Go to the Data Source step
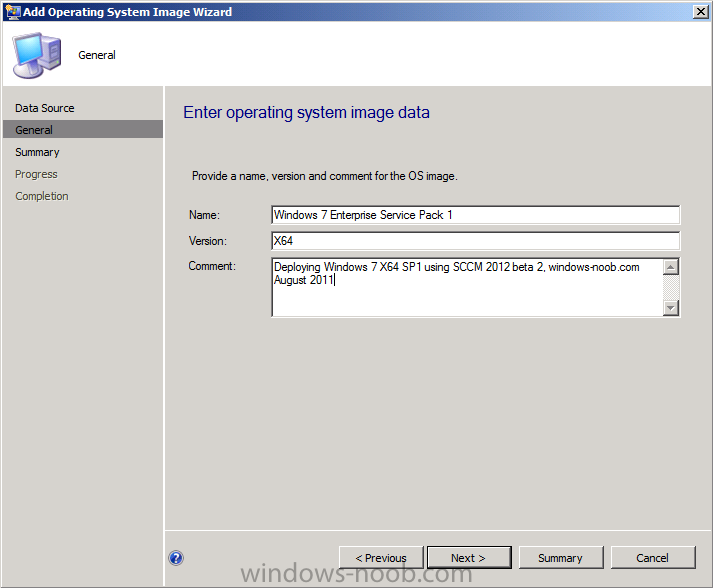This screenshot has height=588, width=713. pyautogui.click(x=45, y=108)
